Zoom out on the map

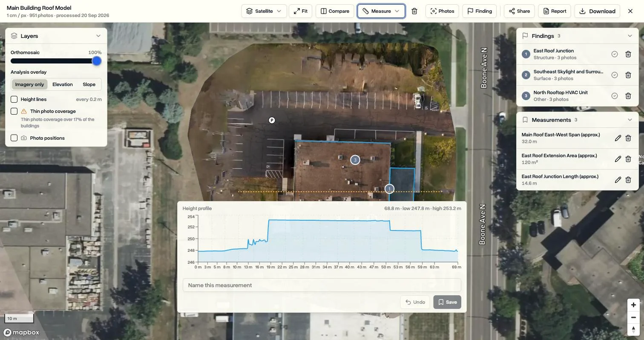pyautogui.click(x=633, y=317)
